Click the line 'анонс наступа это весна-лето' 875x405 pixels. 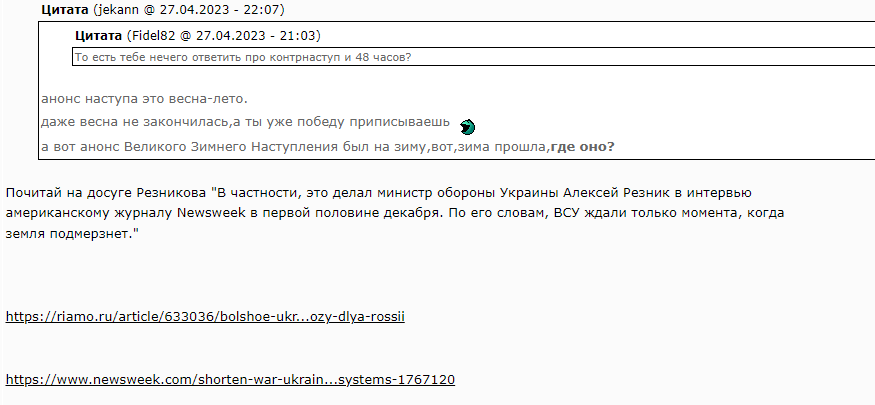click(144, 99)
